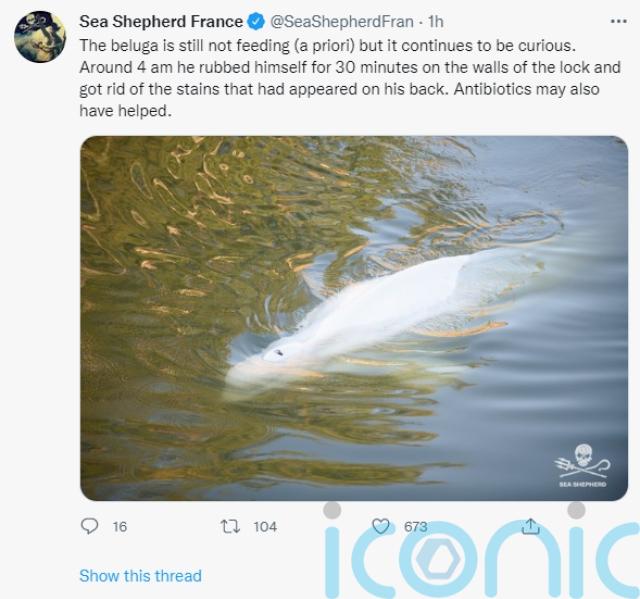Click the 'Antibiotics may also' sentence
The width and height of the screenshot is (640, 599).
526,89
